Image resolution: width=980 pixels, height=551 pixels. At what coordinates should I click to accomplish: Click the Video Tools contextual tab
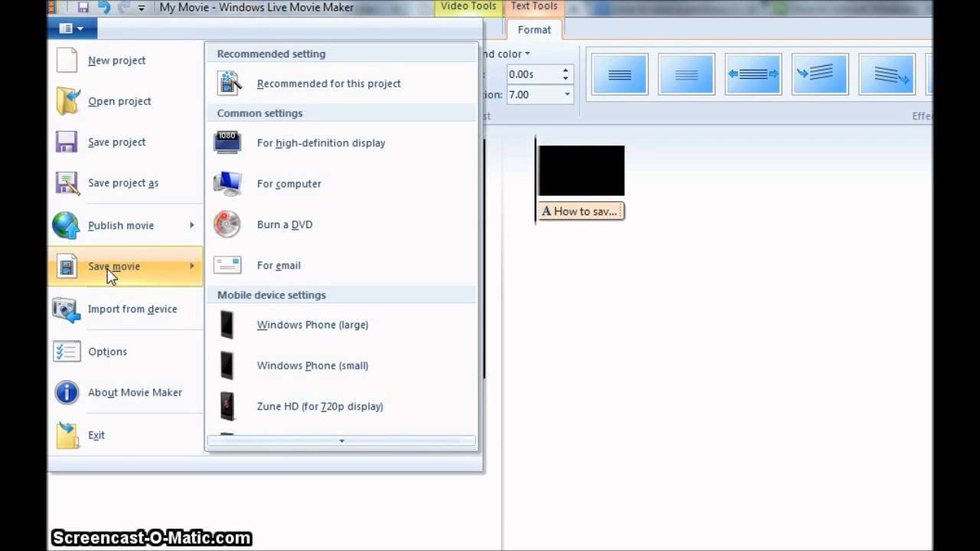469,7
